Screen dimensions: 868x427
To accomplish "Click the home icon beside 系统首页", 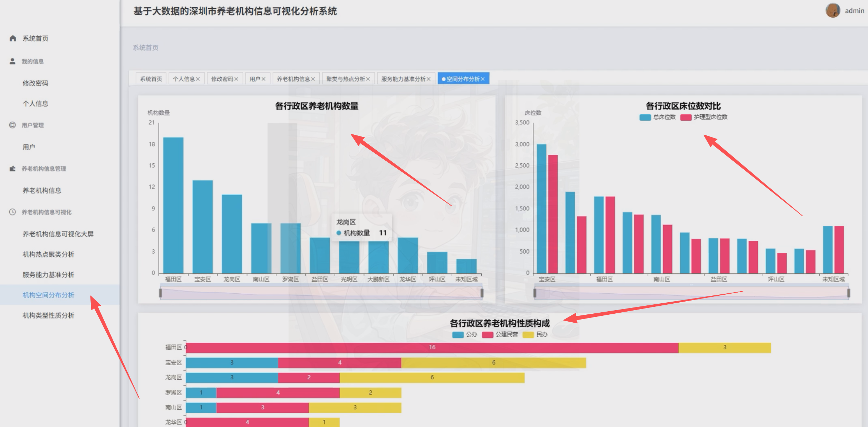I will pyautogui.click(x=13, y=38).
